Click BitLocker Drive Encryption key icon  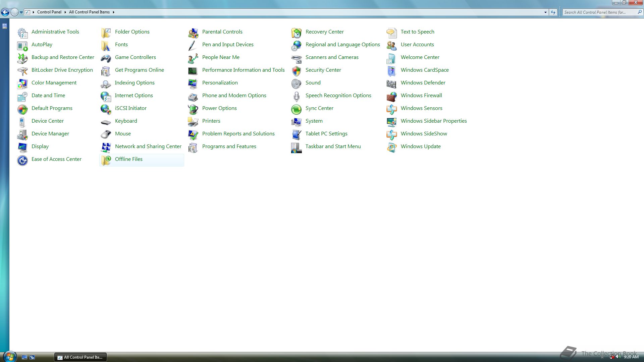tap(22, 71)
